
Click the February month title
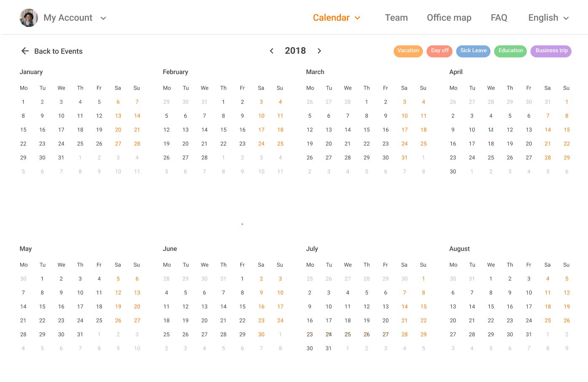175,72
